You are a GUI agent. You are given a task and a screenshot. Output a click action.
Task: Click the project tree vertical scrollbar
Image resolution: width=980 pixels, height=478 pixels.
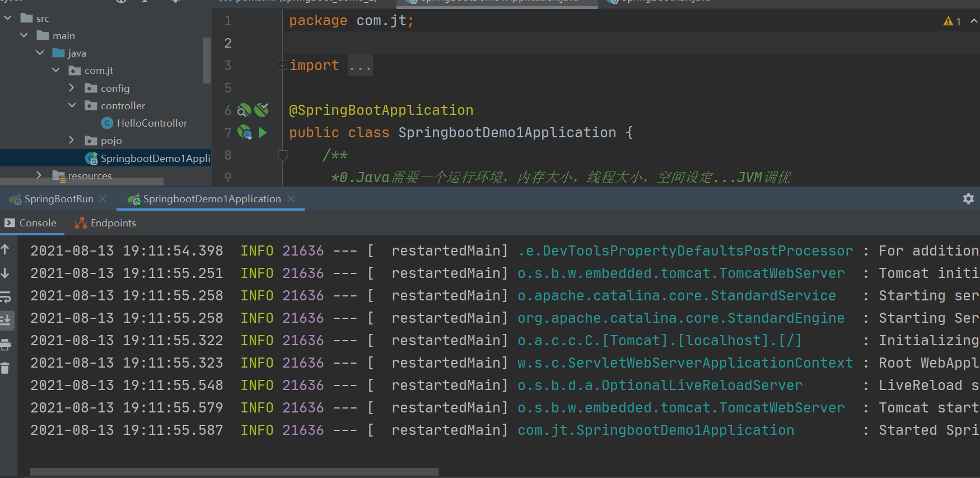(207, 60)
